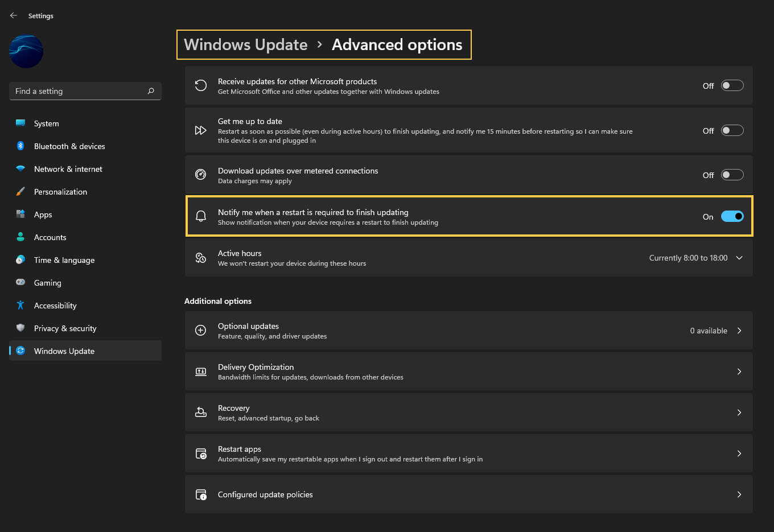Click the Bluetooth icon in sidebar
The image size is (774, 532).
click(x=20, y=146)
